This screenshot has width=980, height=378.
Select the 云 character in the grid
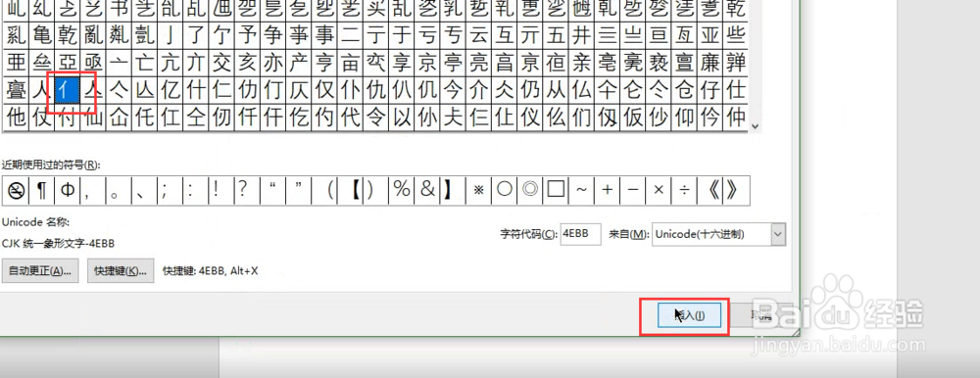(x=478, y=35)
